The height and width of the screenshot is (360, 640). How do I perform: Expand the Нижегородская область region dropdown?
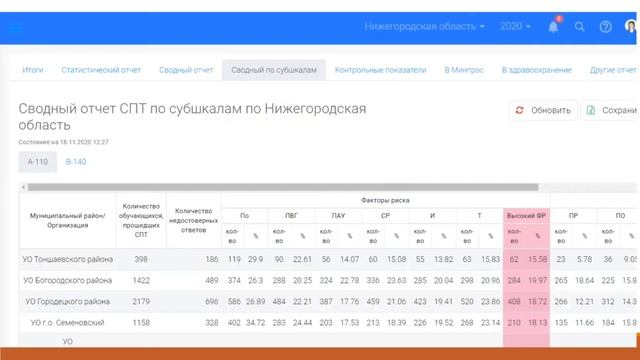pyautogui.click(x=424, y=27)
